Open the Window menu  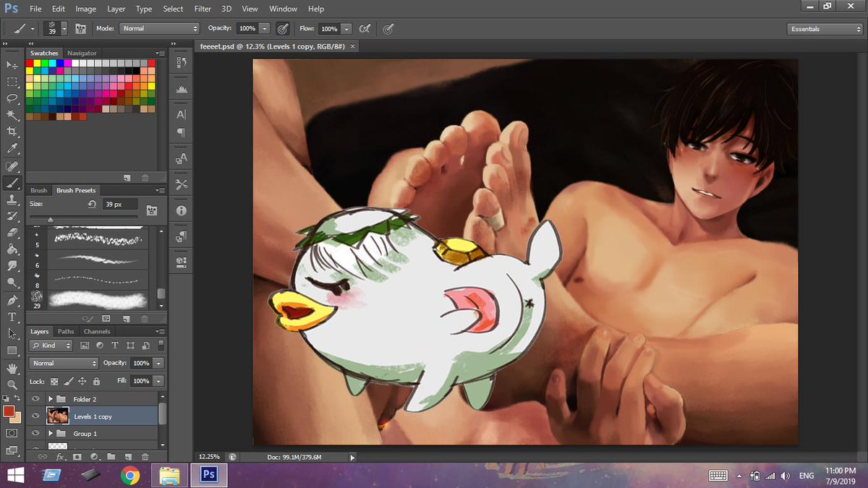tap(283, 9)
